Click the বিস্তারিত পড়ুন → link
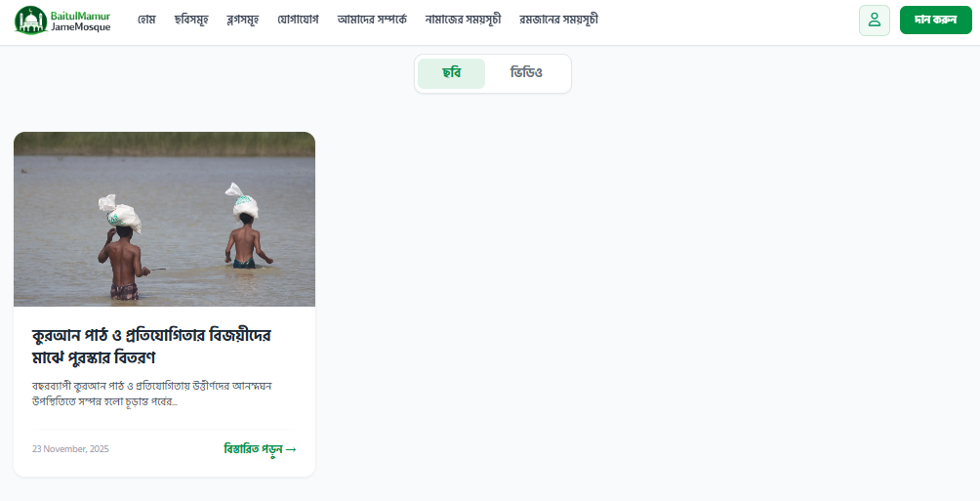This screenshot has height=501, width=980. 260,449
